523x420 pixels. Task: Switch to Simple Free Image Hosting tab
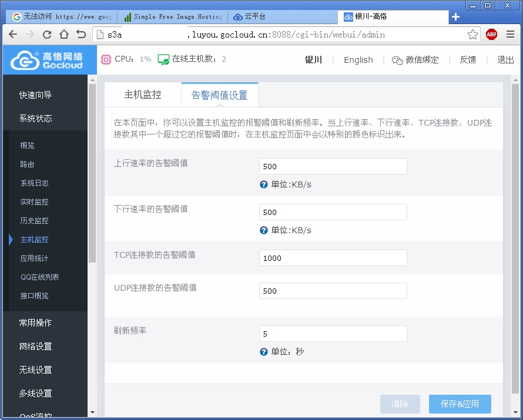click(173, 16)
